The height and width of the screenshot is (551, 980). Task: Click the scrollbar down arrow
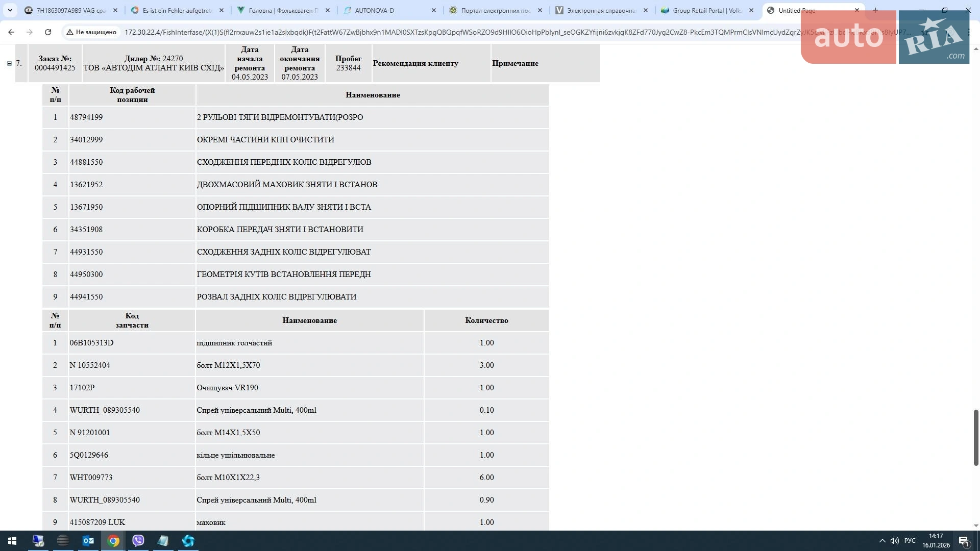point(975,525)
